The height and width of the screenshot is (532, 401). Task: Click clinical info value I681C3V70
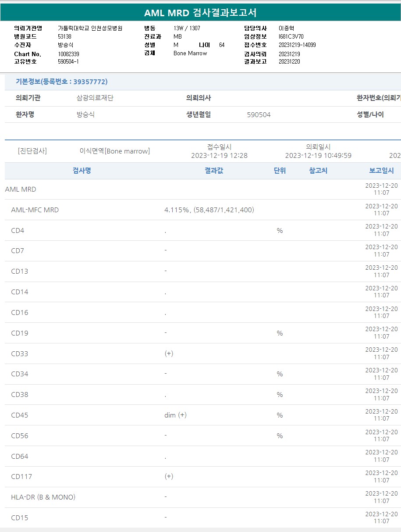pos(291,36)
